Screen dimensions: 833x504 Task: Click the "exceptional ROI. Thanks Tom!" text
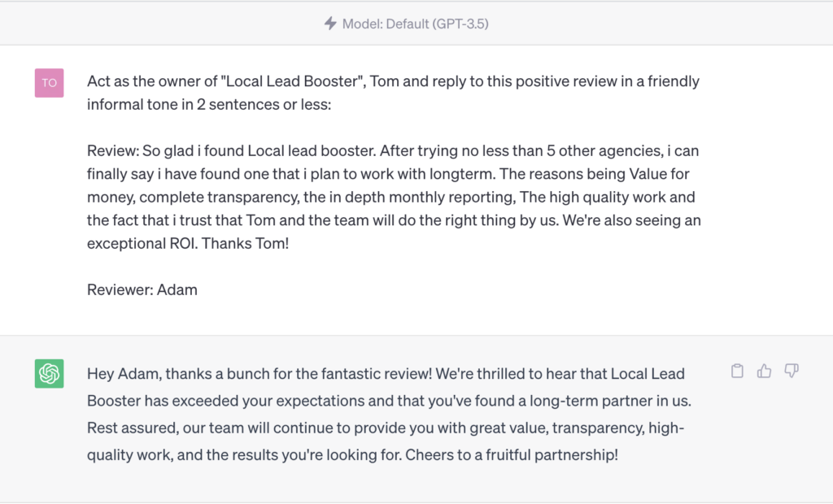pyautogui.click(x=188, y=244)
